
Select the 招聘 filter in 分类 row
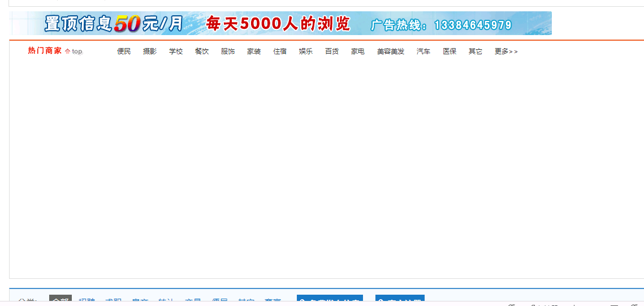pyautogui.click(x=87, y=302)
